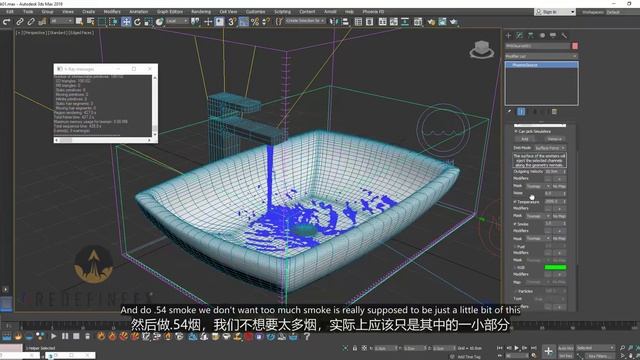Click the No Map button beside Smoke mask

[x=559, y=238]
